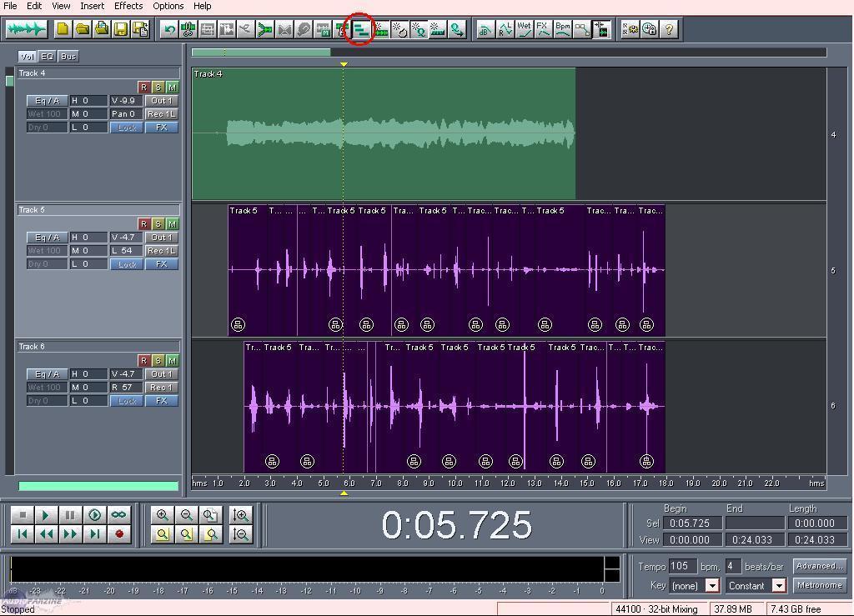Mute Track 6 using the M button
The height and width of the screenshot is (616, 854).
tap(172, 360)
